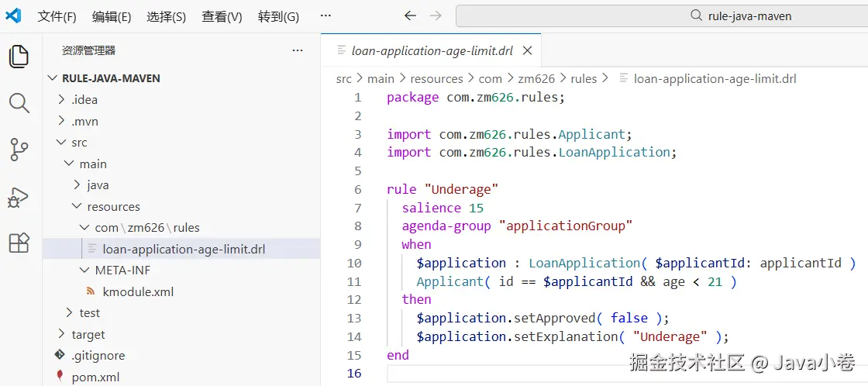
Task: Expand the .idea folder
Action: pos(84,99)
